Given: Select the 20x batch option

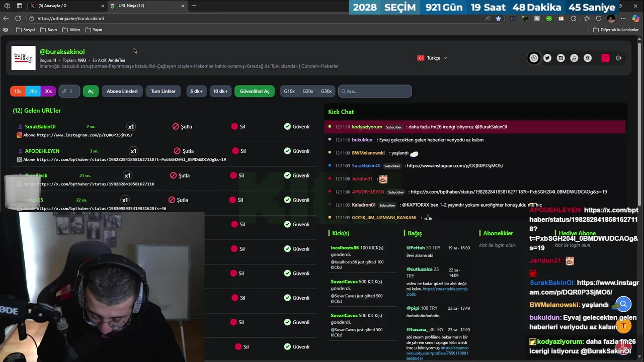Looking at the screenshot, I should click(33, 91).
